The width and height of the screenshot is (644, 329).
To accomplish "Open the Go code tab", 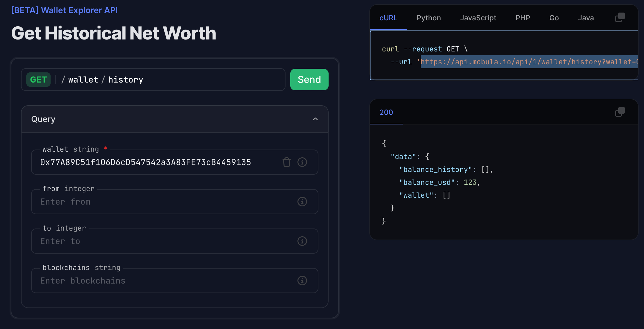I will pyautogui.click(x=554, y=18).
